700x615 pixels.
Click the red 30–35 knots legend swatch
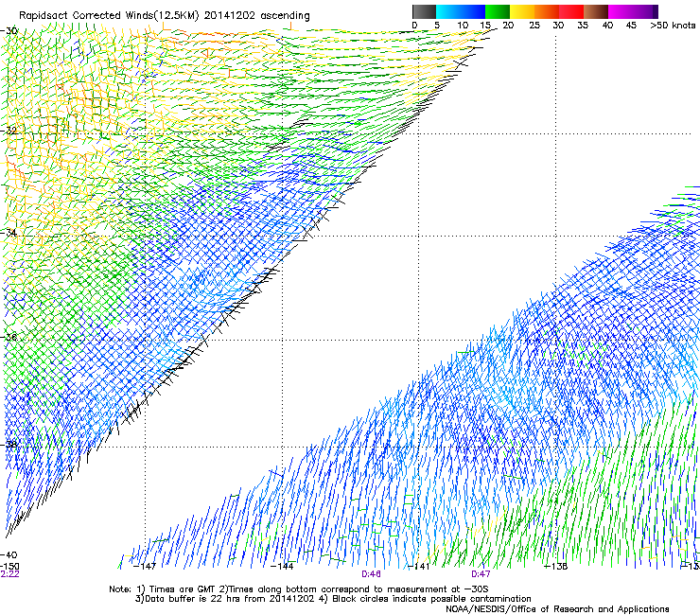coord(571,11)
